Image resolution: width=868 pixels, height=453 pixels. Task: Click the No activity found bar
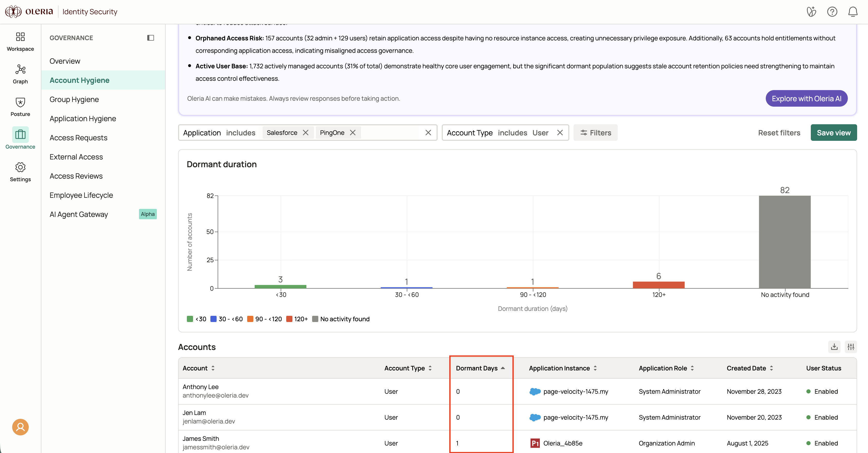[785, 242]
